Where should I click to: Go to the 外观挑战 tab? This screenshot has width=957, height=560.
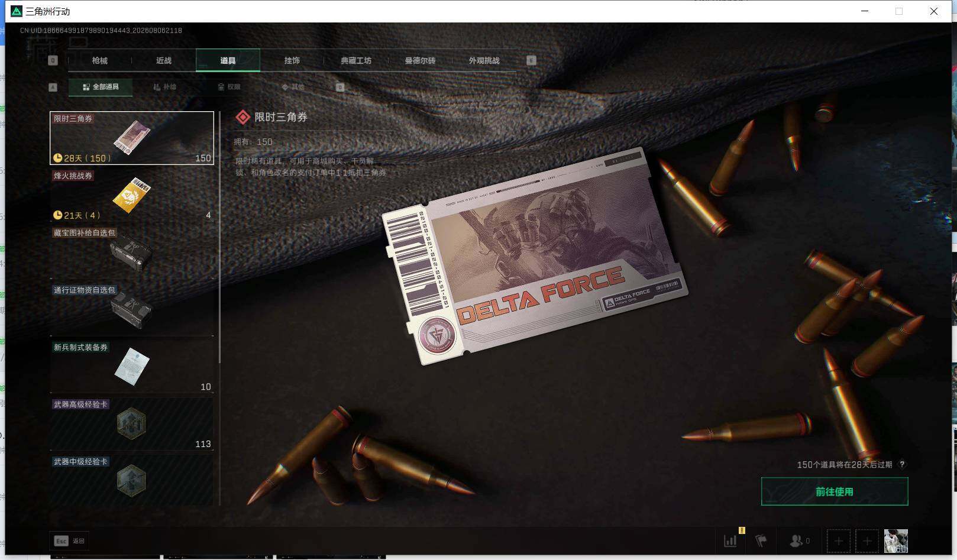click(484, 60)
